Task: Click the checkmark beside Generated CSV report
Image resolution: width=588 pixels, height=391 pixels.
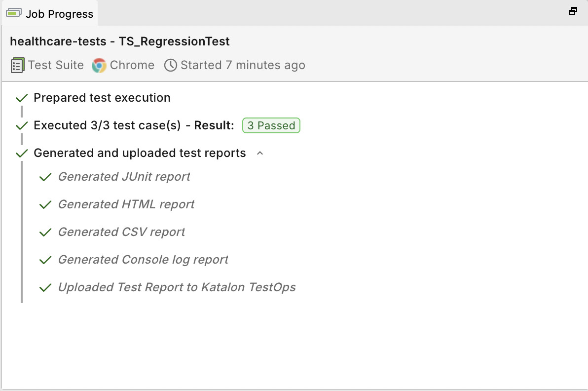Action: (46, 232)
